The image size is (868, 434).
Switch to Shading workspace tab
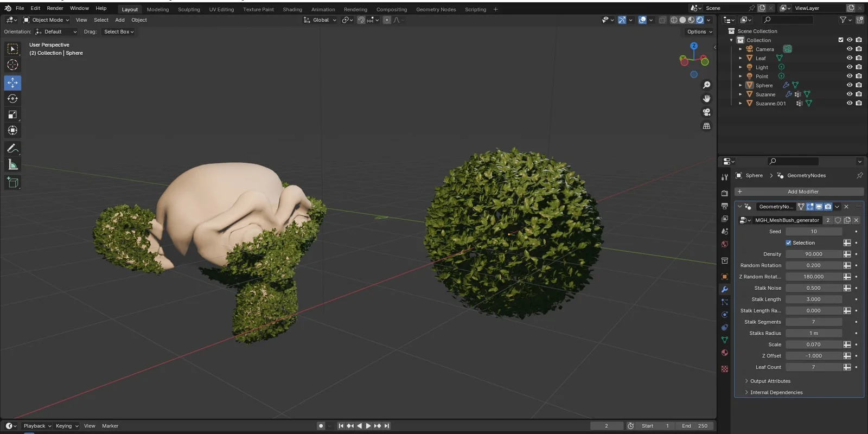coord(292,9)
